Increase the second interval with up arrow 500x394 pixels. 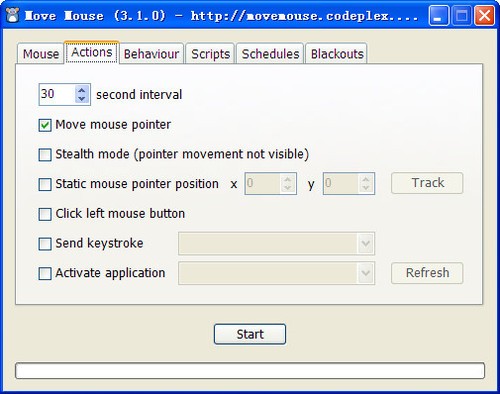pos(82,90)
